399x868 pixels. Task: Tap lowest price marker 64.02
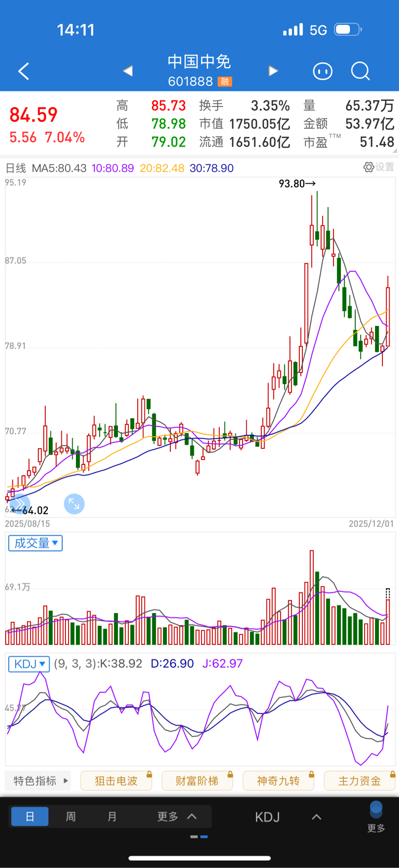[x=31, y=510]
